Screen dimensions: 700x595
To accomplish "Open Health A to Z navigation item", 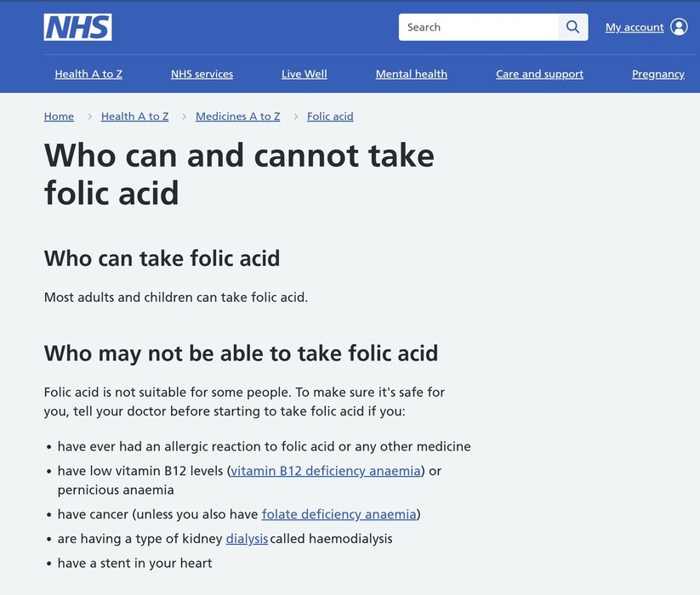I will [x=88, y=74].
